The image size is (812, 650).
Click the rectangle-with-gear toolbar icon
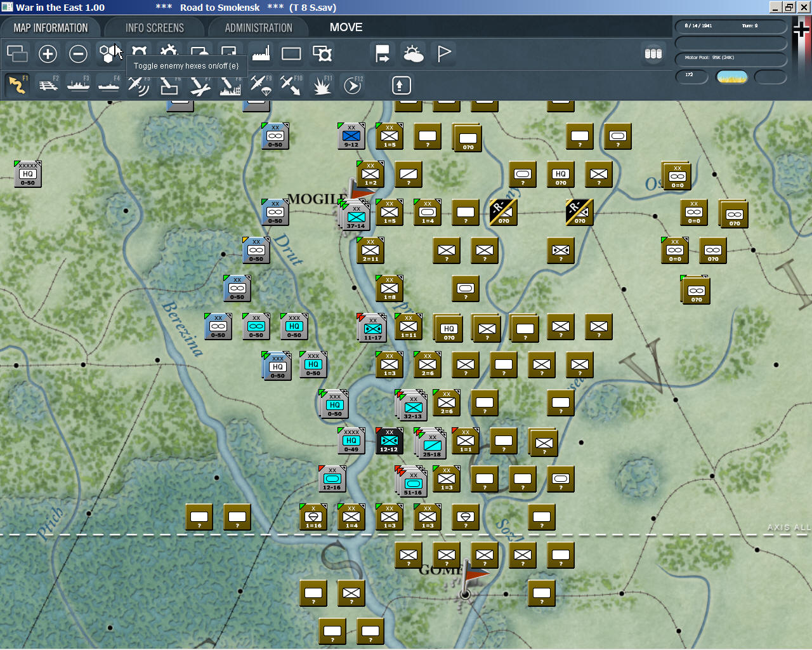pyautogui.click(x=322, y=54)
